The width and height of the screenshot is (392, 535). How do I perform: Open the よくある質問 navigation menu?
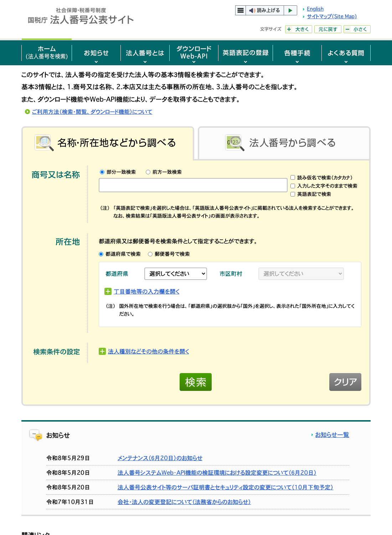click(x=346, y=53)
